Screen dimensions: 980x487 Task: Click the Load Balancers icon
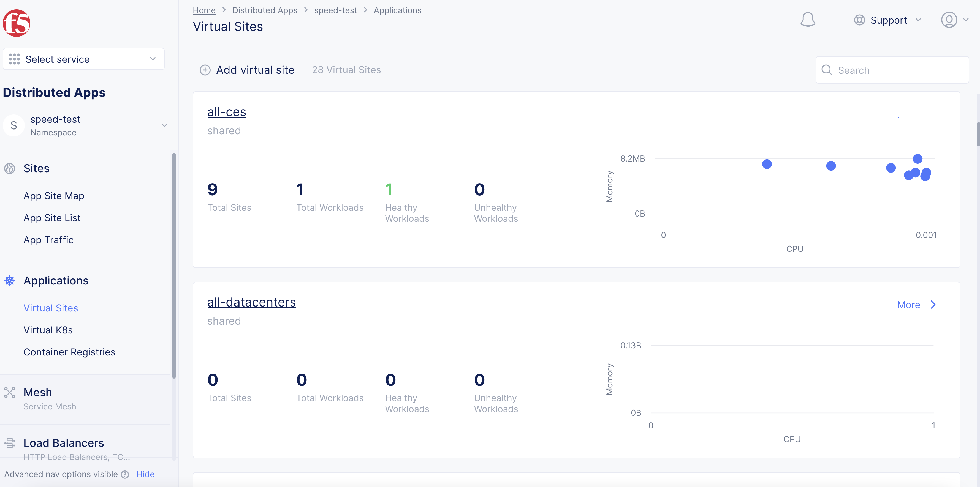tap(10, 442)
